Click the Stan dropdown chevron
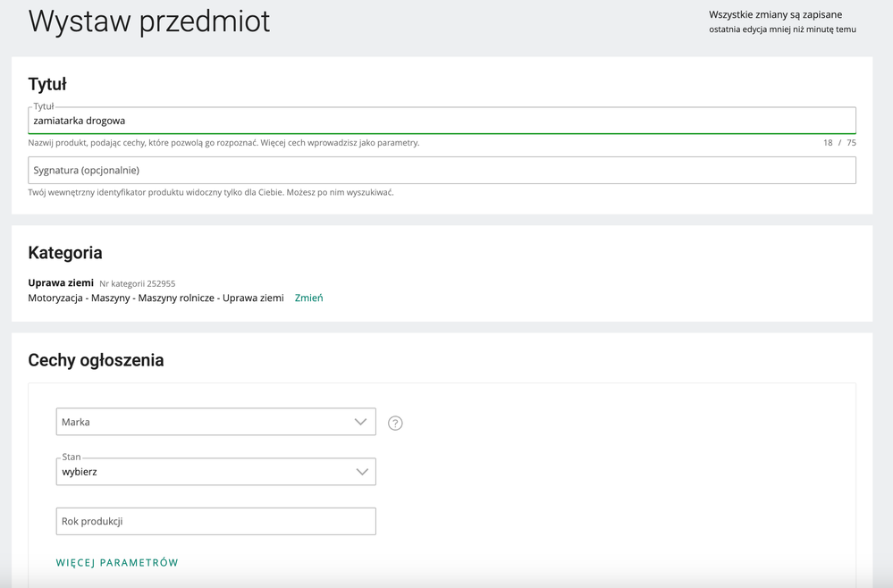The height and width of the screenshot is (588, 893). coord(360,471)
